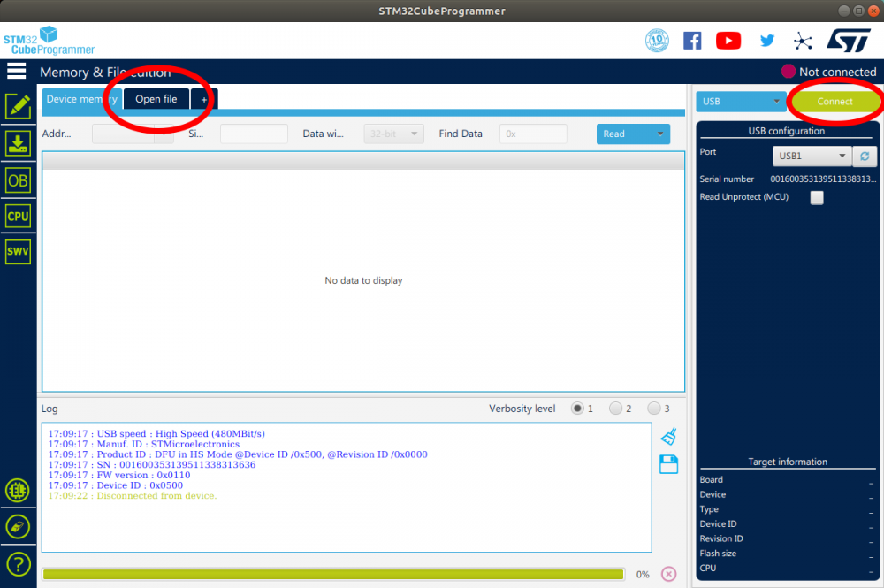884x588 pixels.
Task: Enable the Read Unprotect (MCU) checkbox
Action: pyautogui.click(x=817, y=197)
